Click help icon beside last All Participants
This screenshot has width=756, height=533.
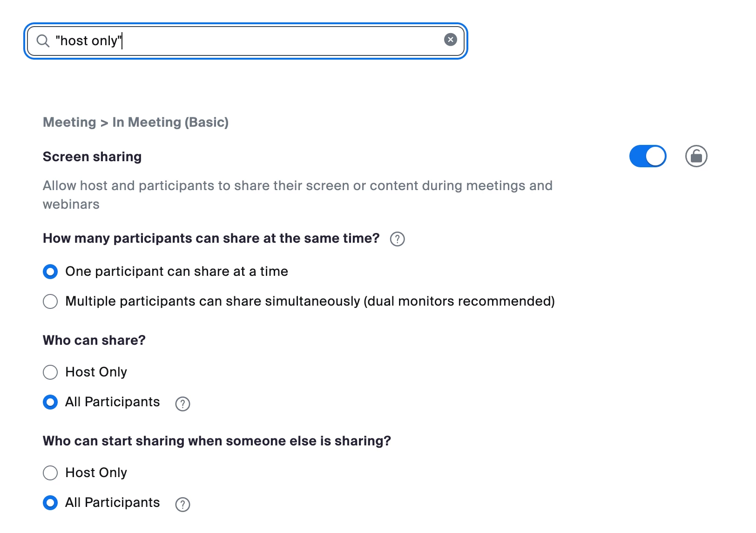pos(182,504)
